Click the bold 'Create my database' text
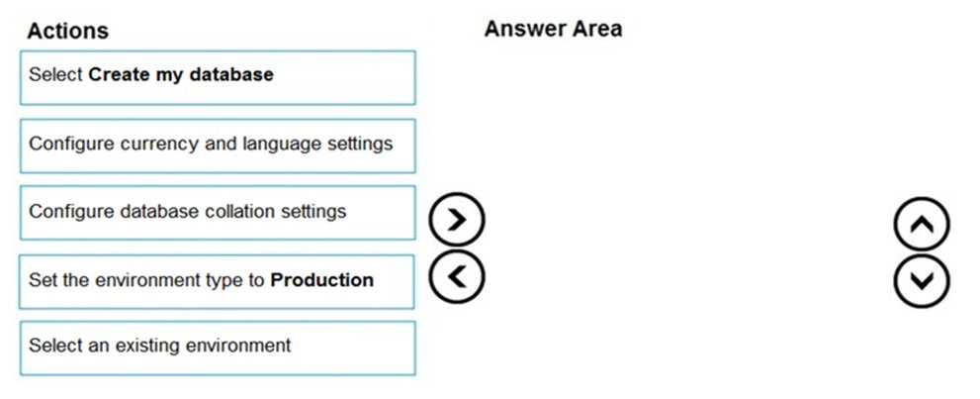Image resolution: width=980 pixels, height=399 pixels. [181, 74]
